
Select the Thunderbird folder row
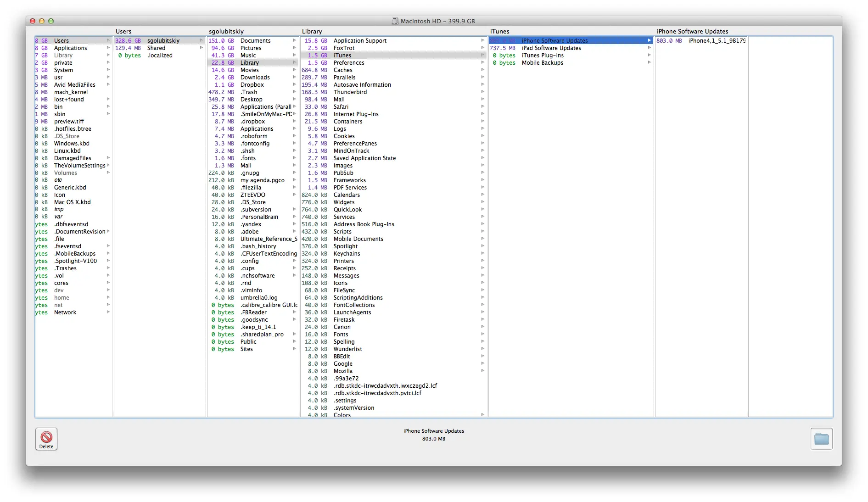pos(394,92)
